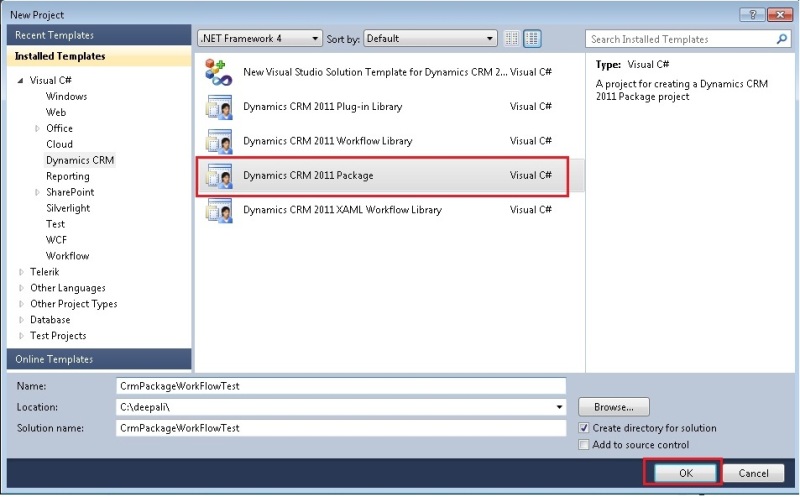
Task: Open the Recent Templates section
Action: [99, 35]
